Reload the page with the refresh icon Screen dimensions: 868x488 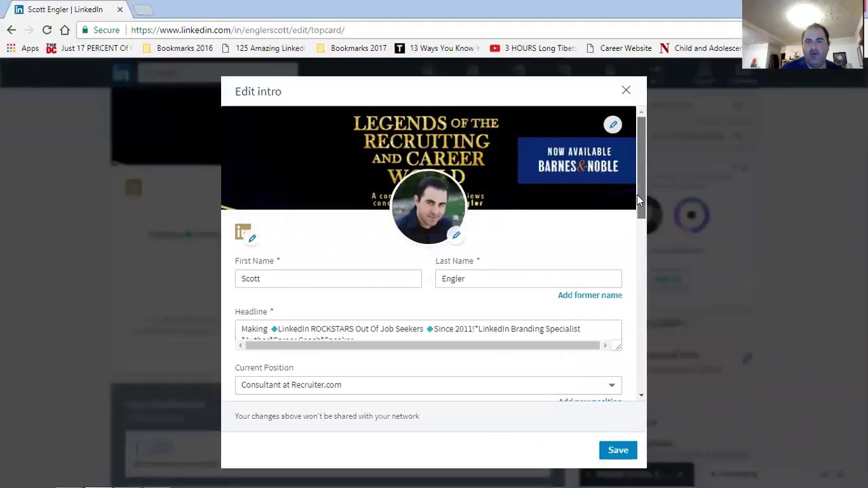47,30
